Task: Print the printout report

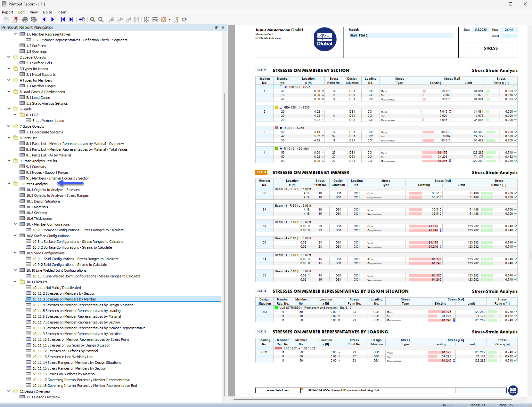Action: tap(25, 20)
